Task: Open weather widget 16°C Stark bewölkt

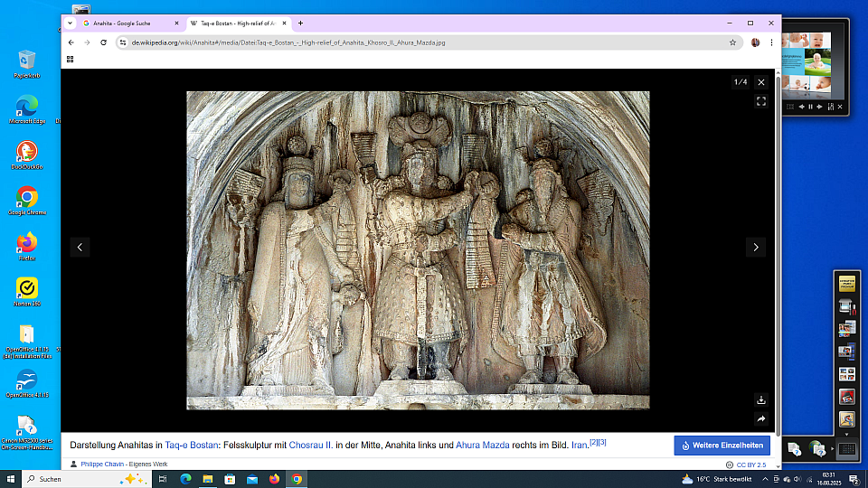Action: [x=717, y=479]
